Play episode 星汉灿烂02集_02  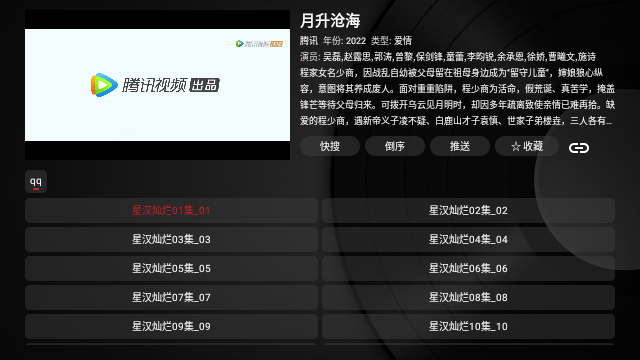[468, 211]
